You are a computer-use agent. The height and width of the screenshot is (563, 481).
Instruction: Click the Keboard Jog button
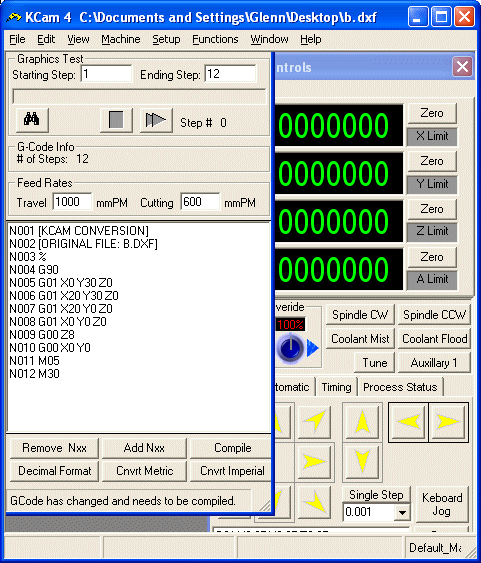pyautogui.click(x=442, y=504)
